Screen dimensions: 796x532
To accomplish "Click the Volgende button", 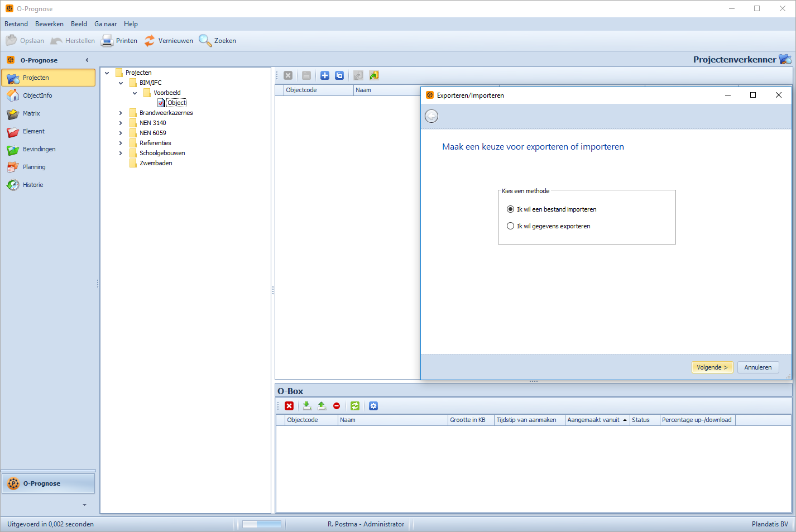I will click(712, 367).
